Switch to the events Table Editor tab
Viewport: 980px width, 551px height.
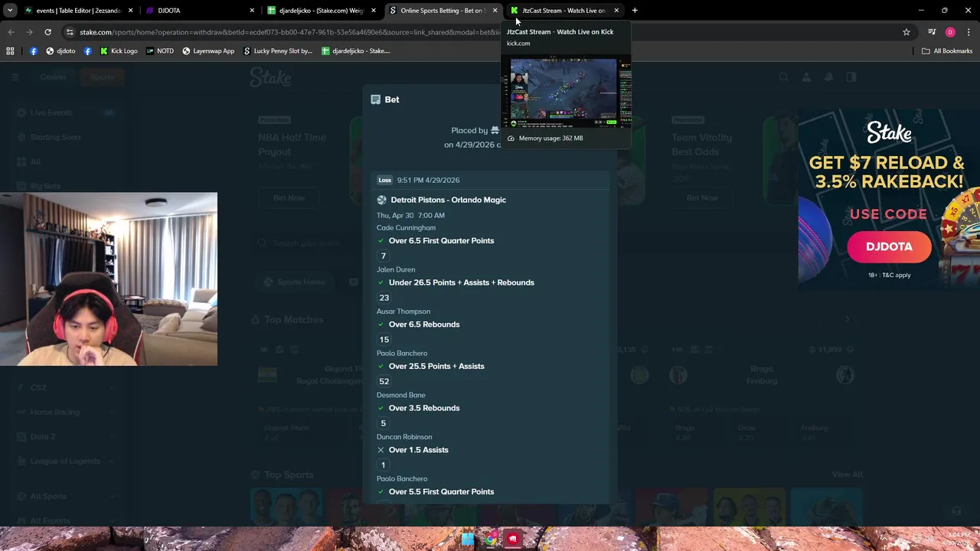[78, 11]
